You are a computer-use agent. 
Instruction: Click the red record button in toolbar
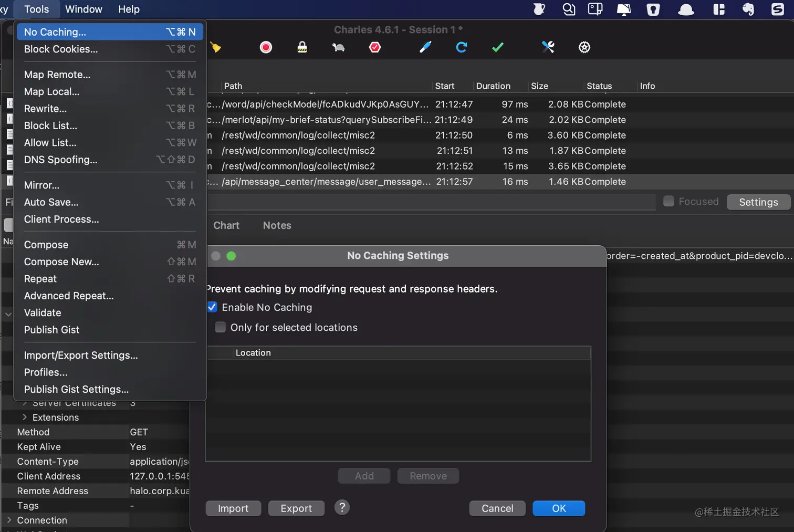(x=266, y=47)
